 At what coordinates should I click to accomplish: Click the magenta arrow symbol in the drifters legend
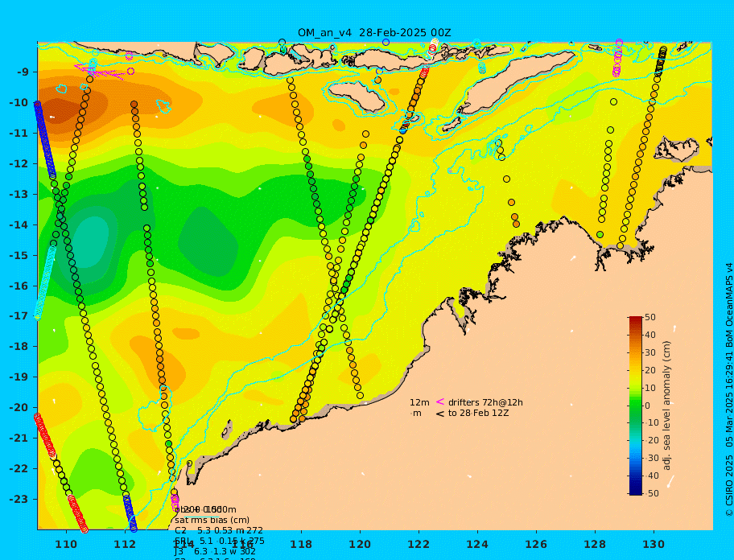pos(440,401)
